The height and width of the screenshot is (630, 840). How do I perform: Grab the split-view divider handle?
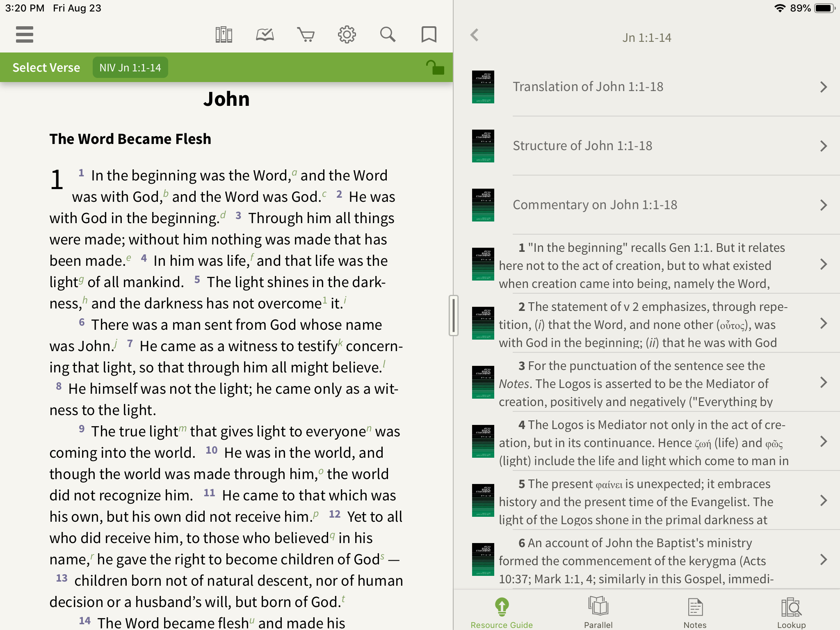click(x=453, y=315)
